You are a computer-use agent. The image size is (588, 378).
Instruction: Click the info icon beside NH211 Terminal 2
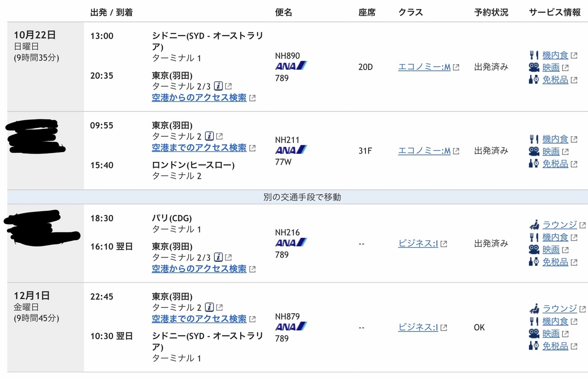[x=209, y=136]
